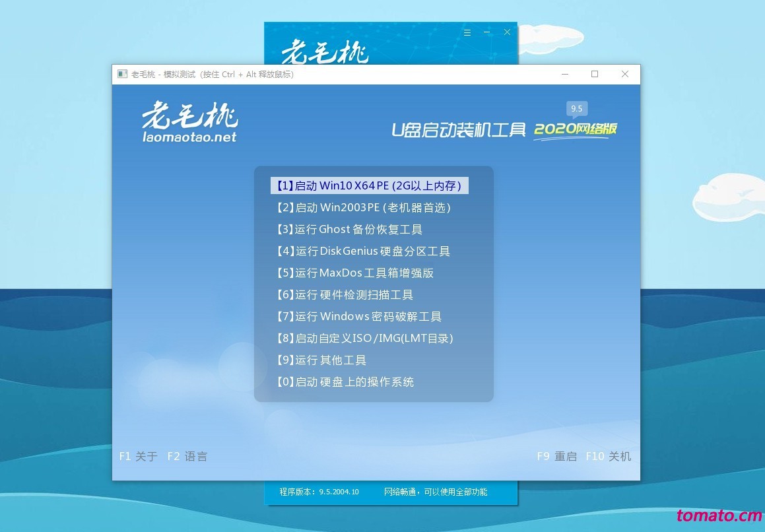765x532 pixels.
Task: Maximize the 模拟测试 simulation window
Action: 595,74
